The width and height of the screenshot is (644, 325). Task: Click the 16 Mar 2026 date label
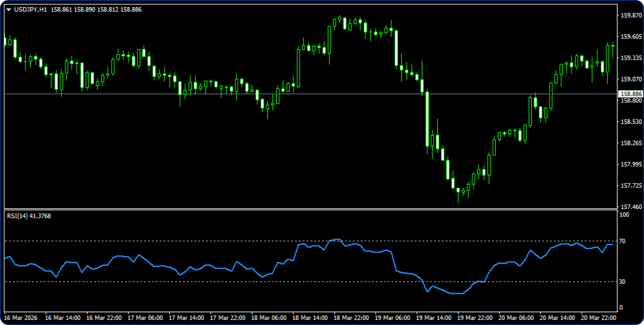(21, 318)
